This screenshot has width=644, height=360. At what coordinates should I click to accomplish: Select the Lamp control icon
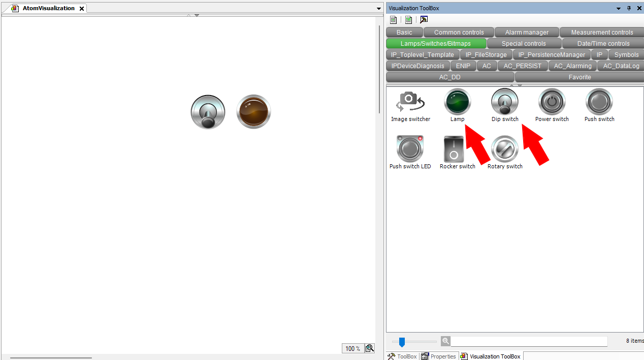457,101
